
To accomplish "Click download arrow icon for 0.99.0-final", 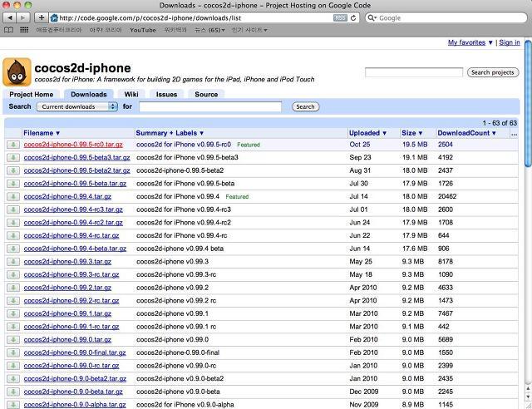I will [13, 353].
